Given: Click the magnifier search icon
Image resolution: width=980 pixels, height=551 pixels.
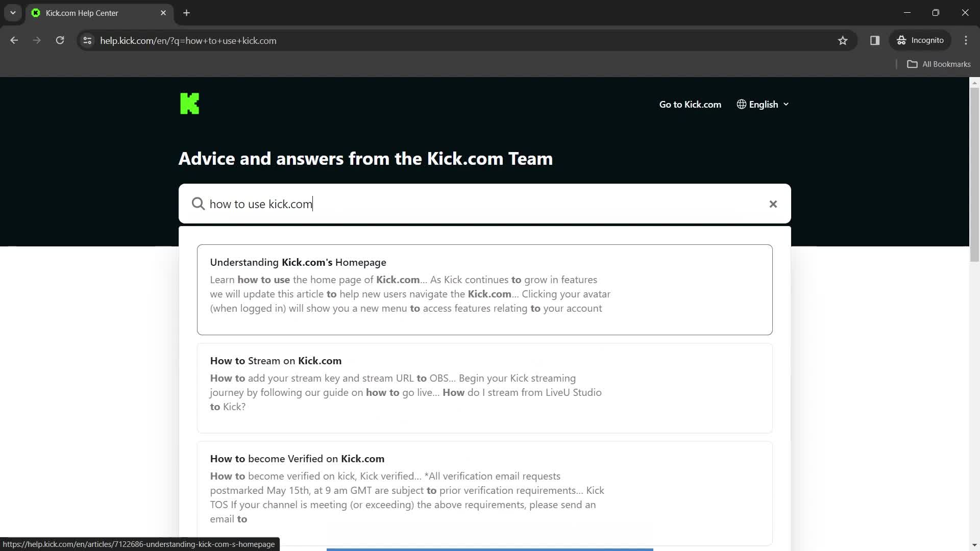Looking at the screenshot, I should pyautogui.click(x=198, y=204).
